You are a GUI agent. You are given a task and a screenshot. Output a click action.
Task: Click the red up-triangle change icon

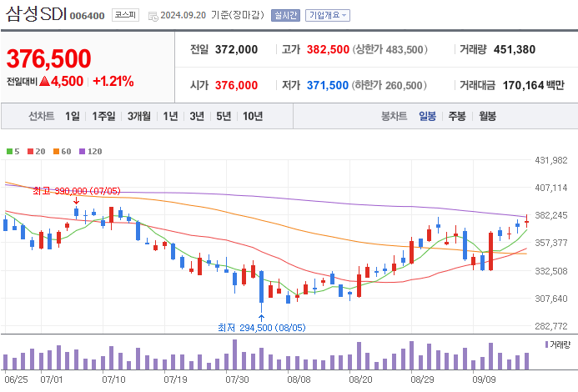[44, 81]
